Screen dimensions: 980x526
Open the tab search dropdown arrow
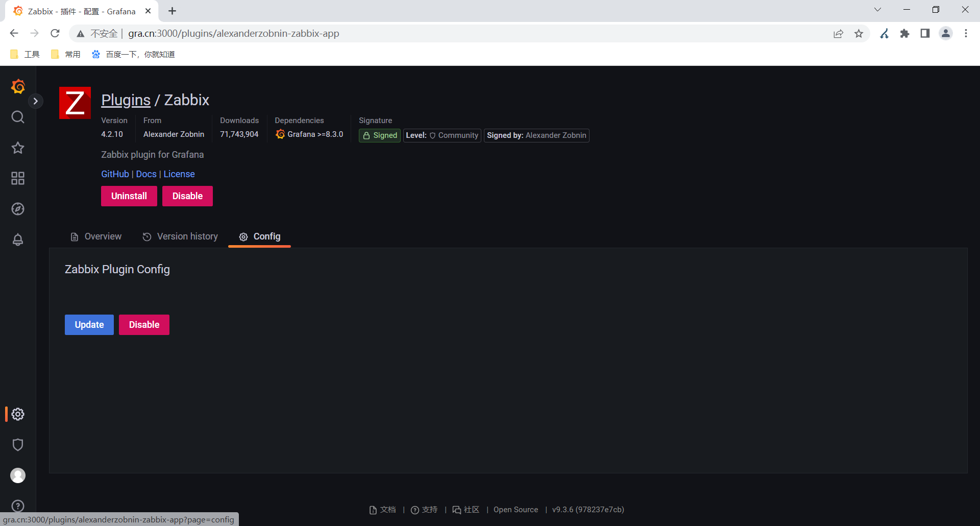[877, 10]
